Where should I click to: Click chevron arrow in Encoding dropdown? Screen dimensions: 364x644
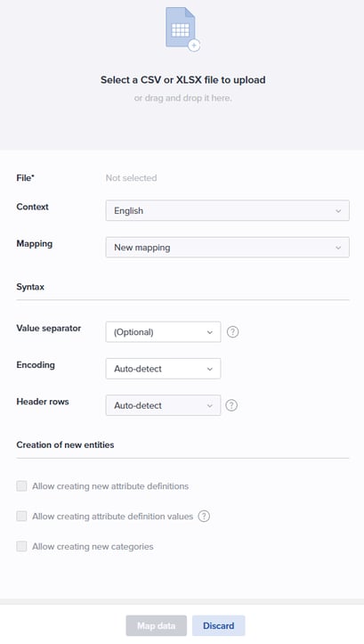(210, 369)
